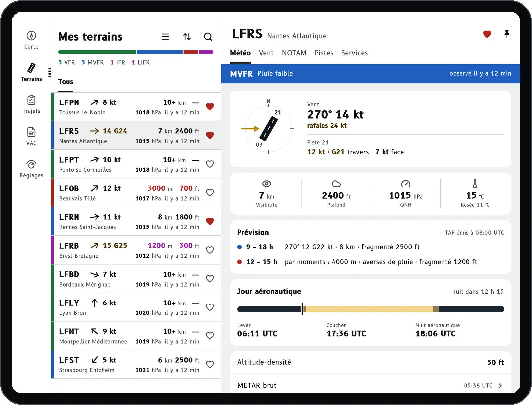Image resolution: width=532 pixels, height=405 pixels.
Task: Open LFPT Pontoise Cormeilles row
Action: tap(136, 164)
